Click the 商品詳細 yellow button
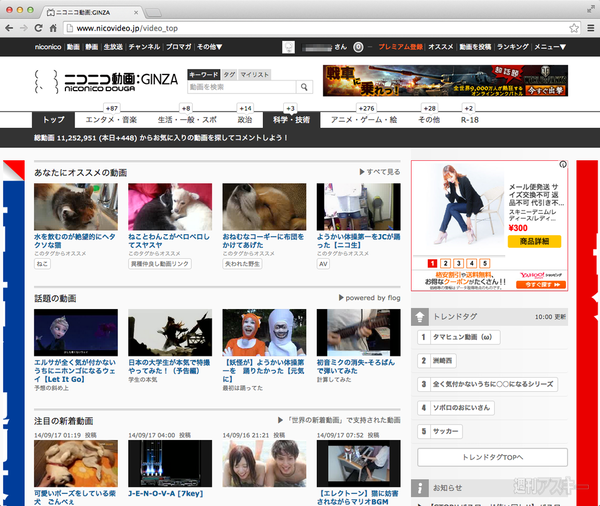 point(535,241)
